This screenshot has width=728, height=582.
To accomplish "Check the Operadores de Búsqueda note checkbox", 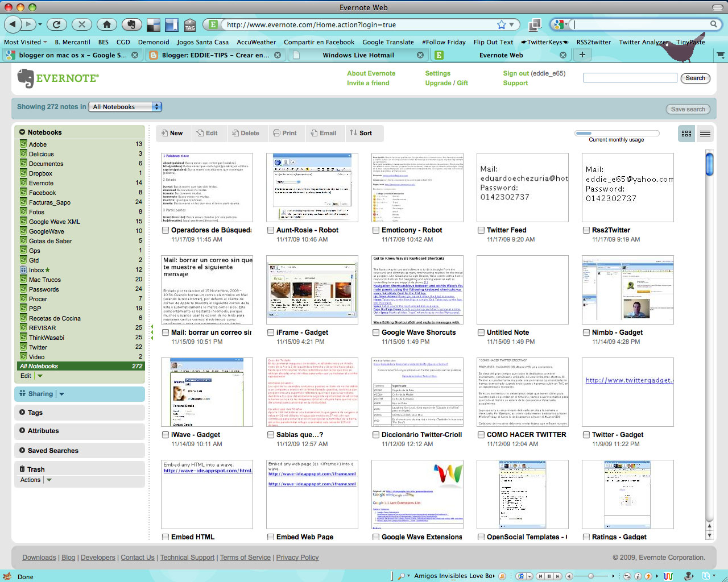I will pyautogui.click(x=166, y=230).
